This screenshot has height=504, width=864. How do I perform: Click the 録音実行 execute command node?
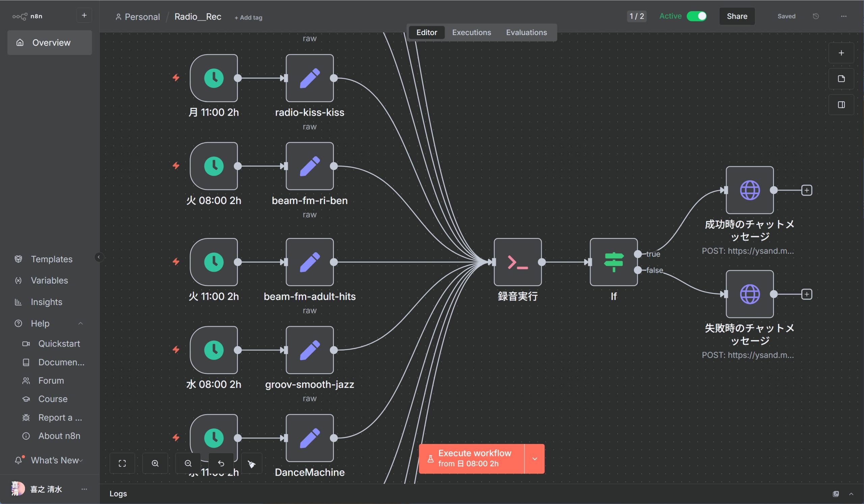(517, 262)
